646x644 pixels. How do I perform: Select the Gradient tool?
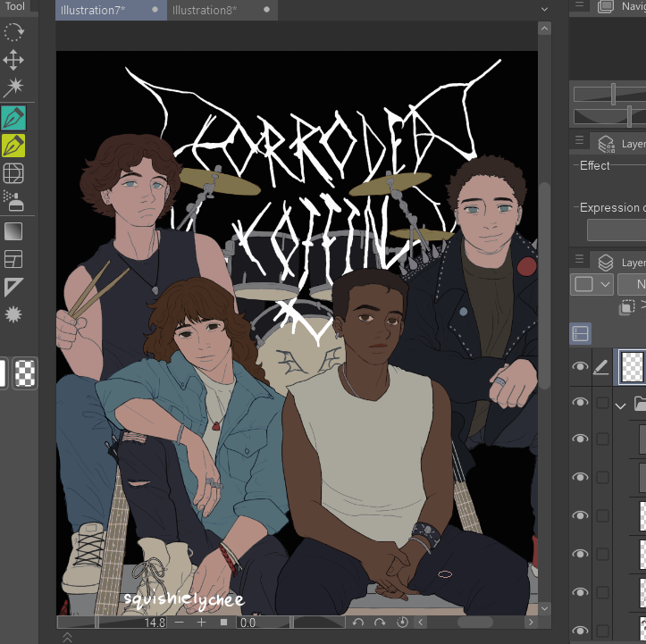point(13,231)
